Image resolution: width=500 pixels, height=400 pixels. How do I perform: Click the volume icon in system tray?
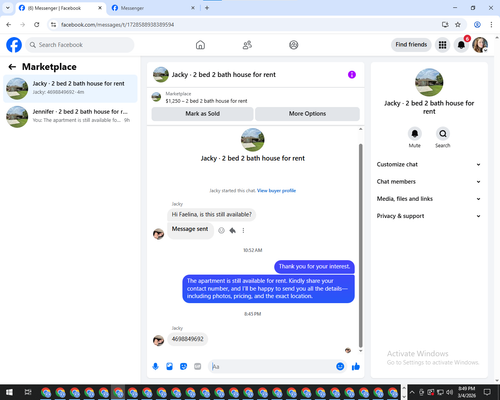[449, 392]
